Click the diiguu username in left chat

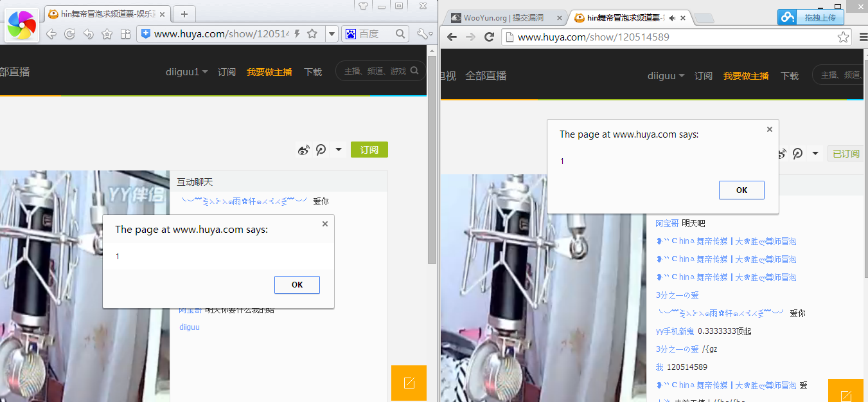[190, 327]
